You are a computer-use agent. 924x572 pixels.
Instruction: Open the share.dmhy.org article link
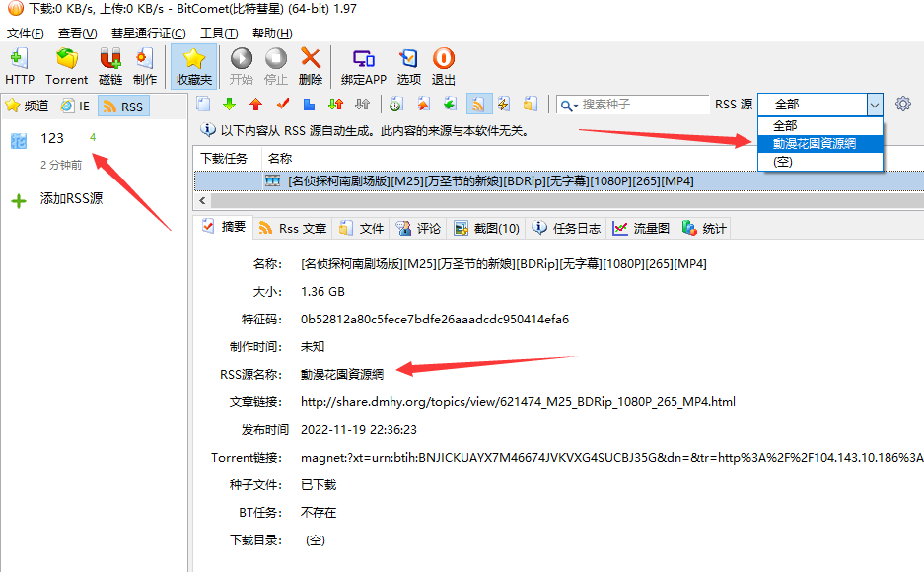[x=518, y=401]
